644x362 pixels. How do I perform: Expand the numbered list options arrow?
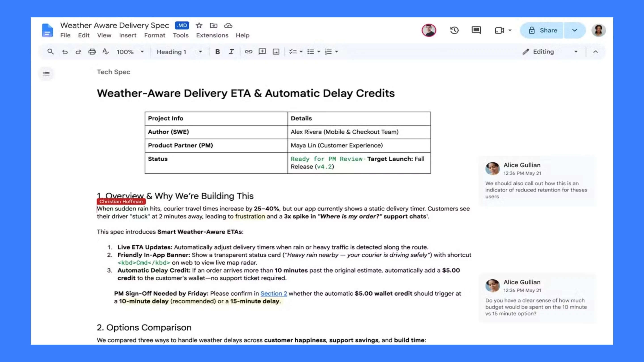coord(337,52)
